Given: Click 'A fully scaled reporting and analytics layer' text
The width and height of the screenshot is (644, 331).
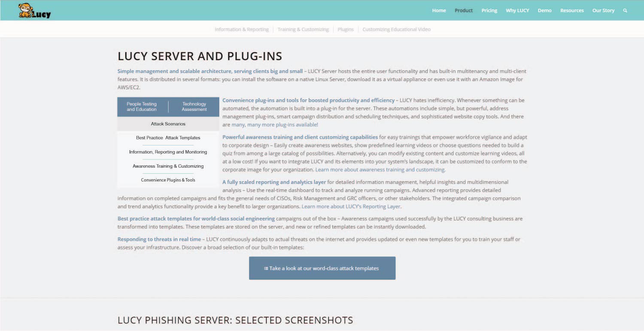Looking at the screenshot, I should (274, 182).
